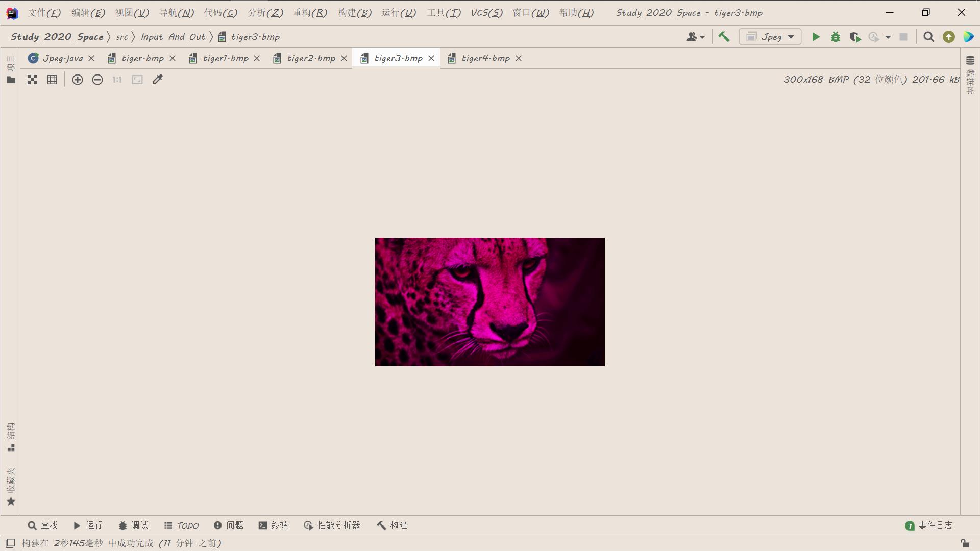Open the 视图(V) menu
The height and width of the screenshot is (551, 980).
point(132,13)
